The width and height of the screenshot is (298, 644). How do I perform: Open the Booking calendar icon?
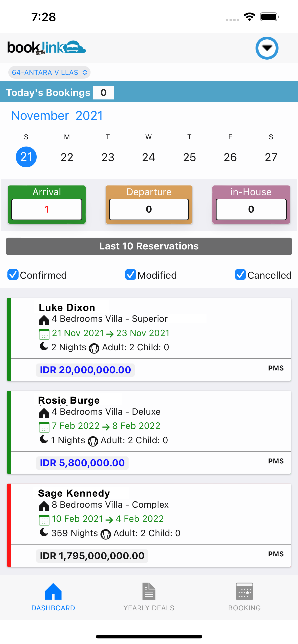[x=244, y=592]
